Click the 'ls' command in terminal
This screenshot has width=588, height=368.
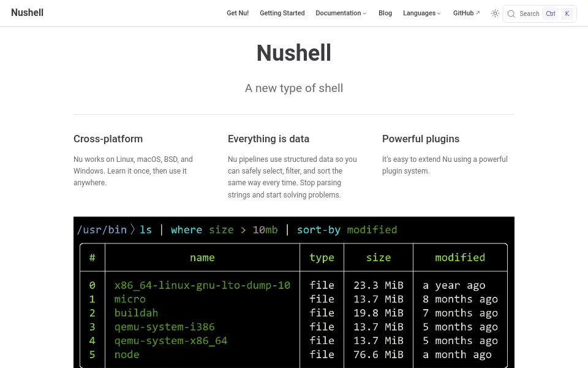pos(146,230)
